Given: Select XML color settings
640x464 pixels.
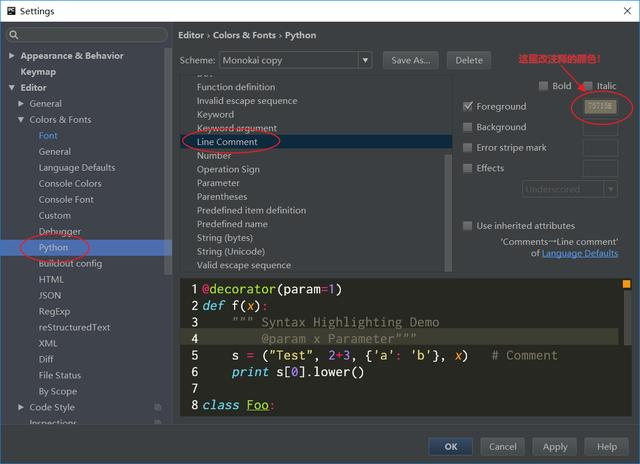Looking at the screenshot, I should [48, 343].
